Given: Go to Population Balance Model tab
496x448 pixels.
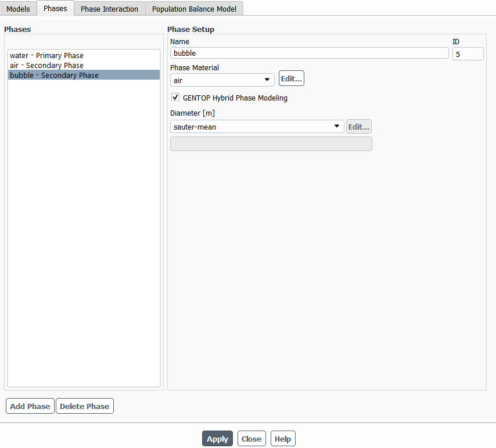Looking at the screenshot, I should click(x=194, y=9).
